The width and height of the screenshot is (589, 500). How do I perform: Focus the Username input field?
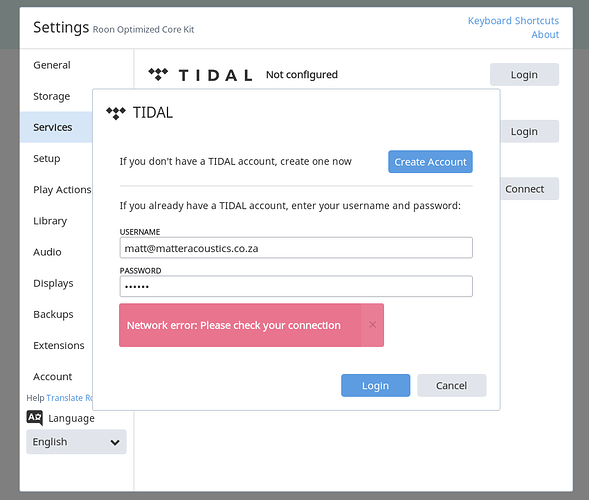click(296, 248)
